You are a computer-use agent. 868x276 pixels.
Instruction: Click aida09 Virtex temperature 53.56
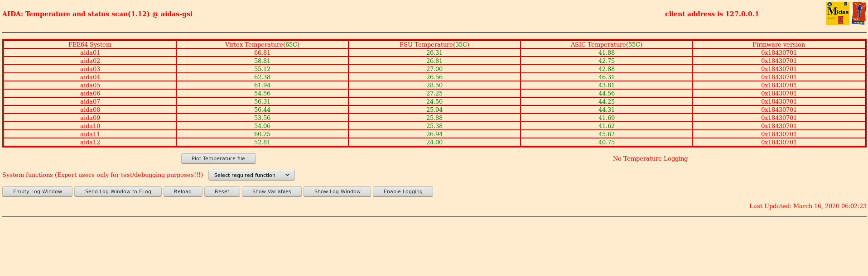pyautogui.click(x=262, y=118)
